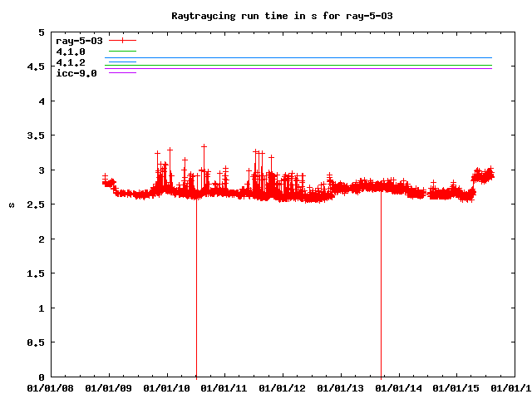The width and height of the screenshot is (532, 399).
Task: Click the red vertical drop line near 01/01/10
Action: tap(196, 291)
